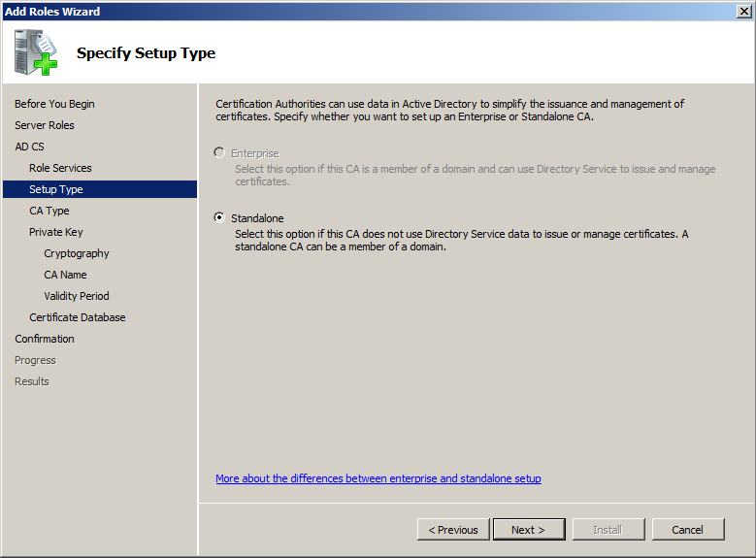Navigate to Role Services page
The height and width of the screenshot is (558, 756).
[60, 168]
